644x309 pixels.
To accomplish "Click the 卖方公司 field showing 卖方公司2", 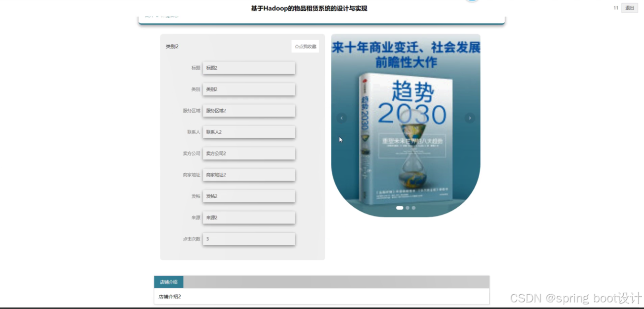I will coord(249,153).
